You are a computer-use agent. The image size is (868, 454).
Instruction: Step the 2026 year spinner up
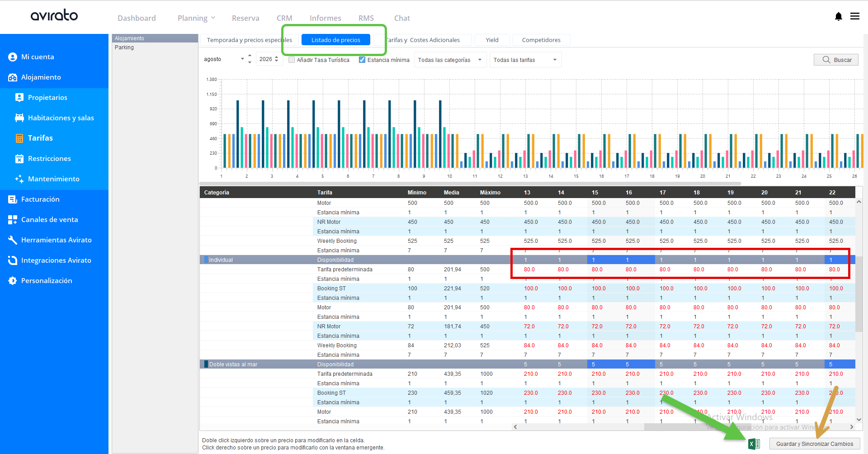(x=277, y=57)
